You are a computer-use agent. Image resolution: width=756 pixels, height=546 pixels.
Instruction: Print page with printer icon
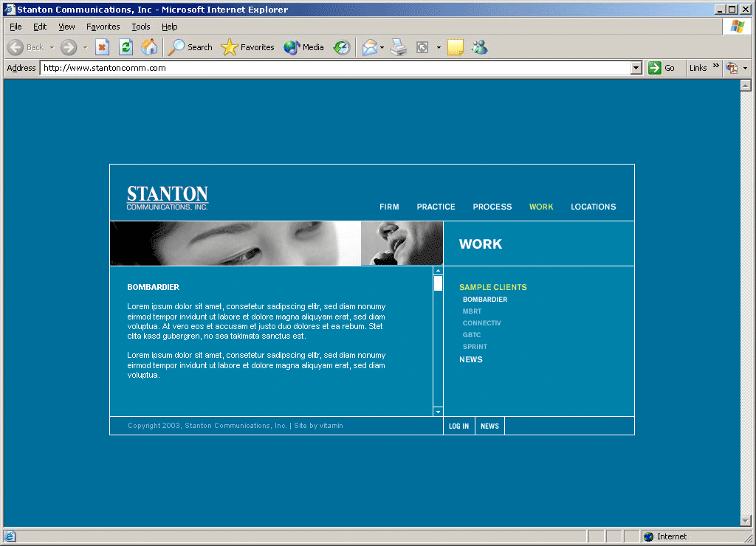[x=399, y=47]
